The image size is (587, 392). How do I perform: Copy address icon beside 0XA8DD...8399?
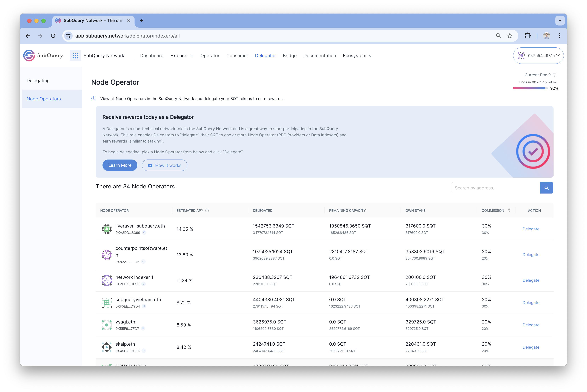coord(144,232)
